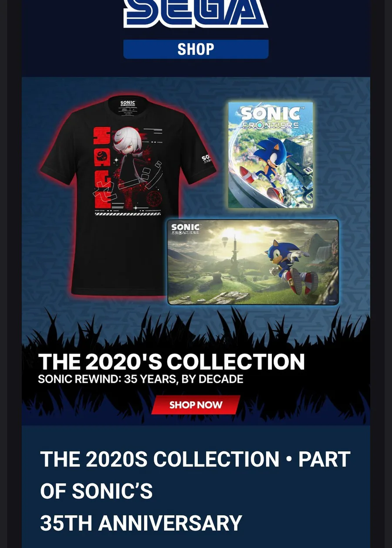
Task: Click the SEGA logo at the top
Action: coord(196,13)
